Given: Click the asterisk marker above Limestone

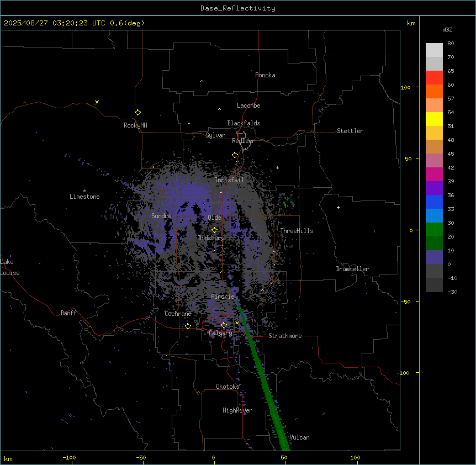Looking at the screenshot, I should tap(84, 191).
